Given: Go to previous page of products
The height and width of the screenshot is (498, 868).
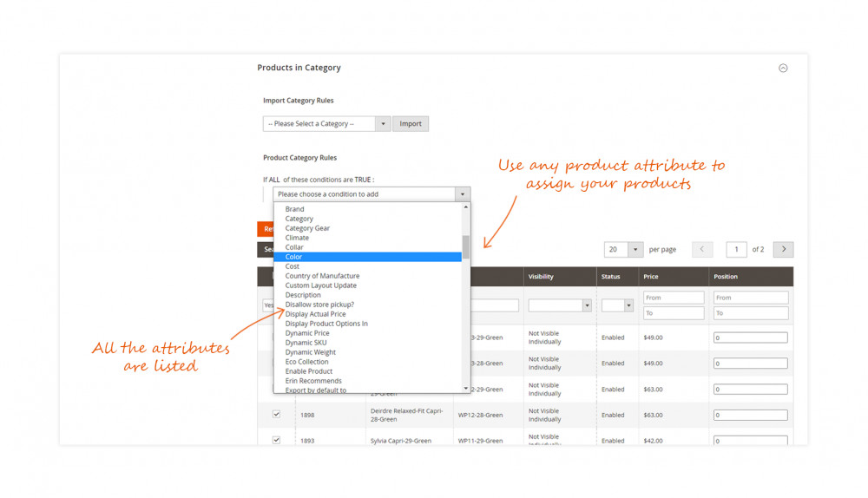Looking at the screenshot, I should (702, 249).
